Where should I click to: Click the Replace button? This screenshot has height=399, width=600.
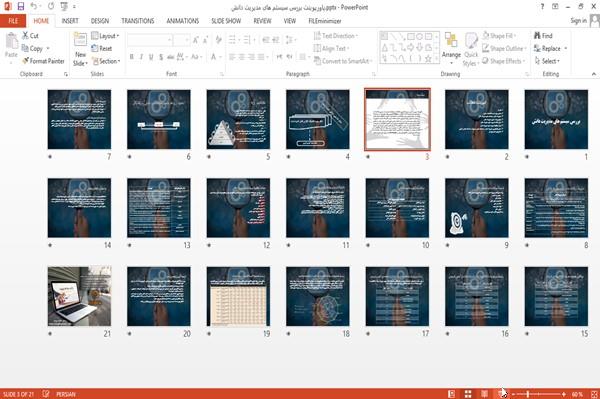(x=550, y=48)
